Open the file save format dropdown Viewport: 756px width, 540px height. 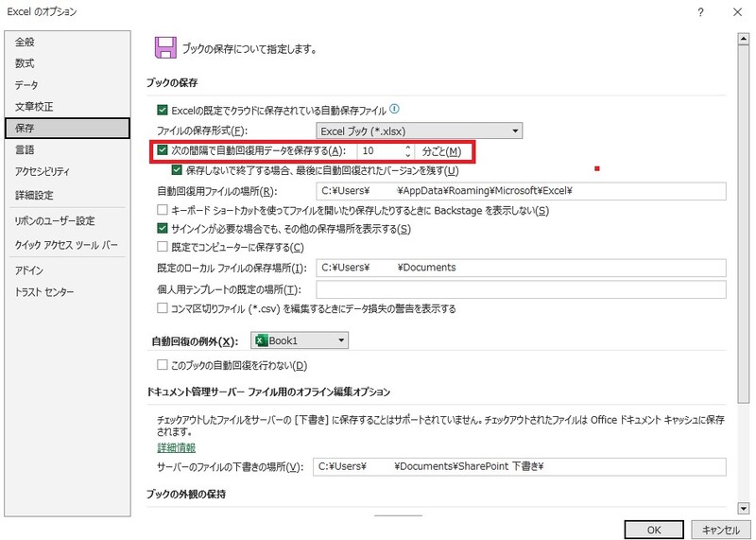[419, 131]
